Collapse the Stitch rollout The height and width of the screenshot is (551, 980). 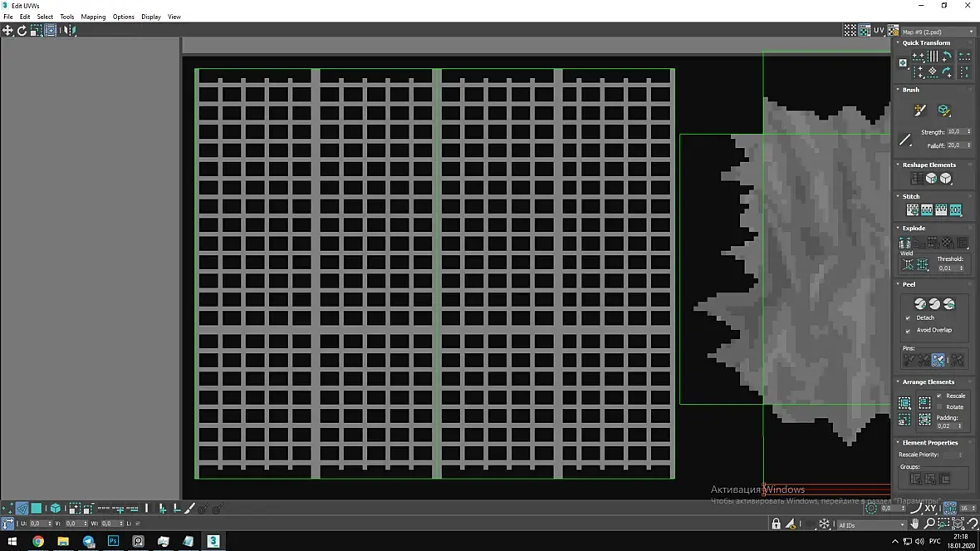[x=898, y=196]
